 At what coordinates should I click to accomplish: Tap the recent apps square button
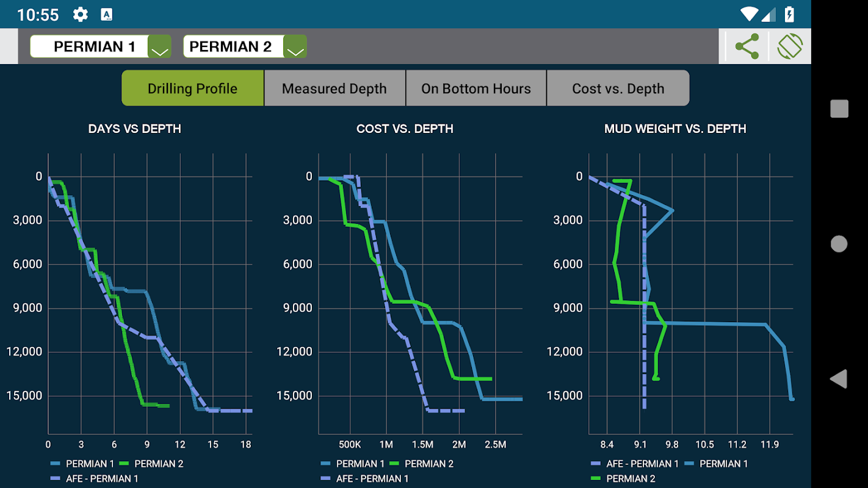coord(839,109)
